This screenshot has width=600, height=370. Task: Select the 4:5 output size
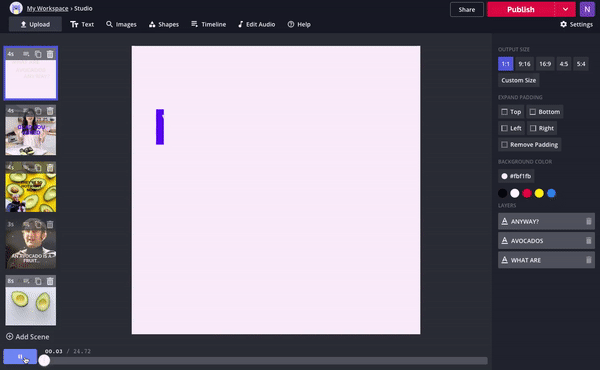click(564, 64)
